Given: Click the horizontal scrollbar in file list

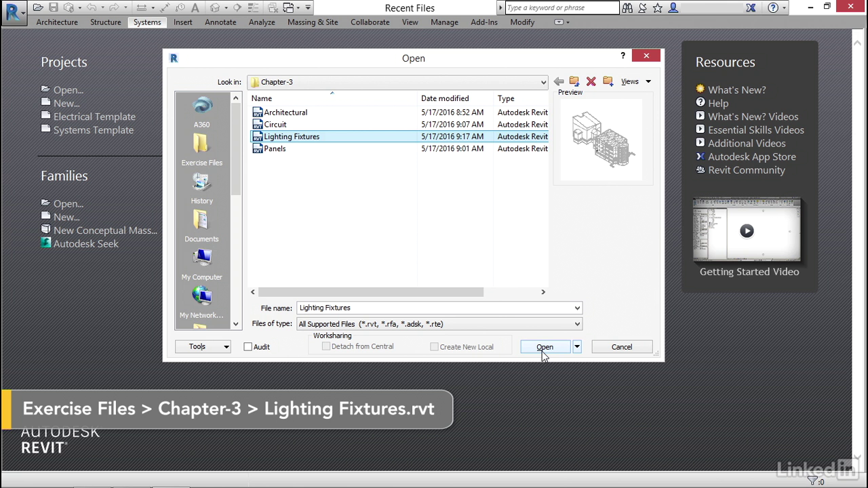Looking at the screenshot, I should click(x=372, y=292).
